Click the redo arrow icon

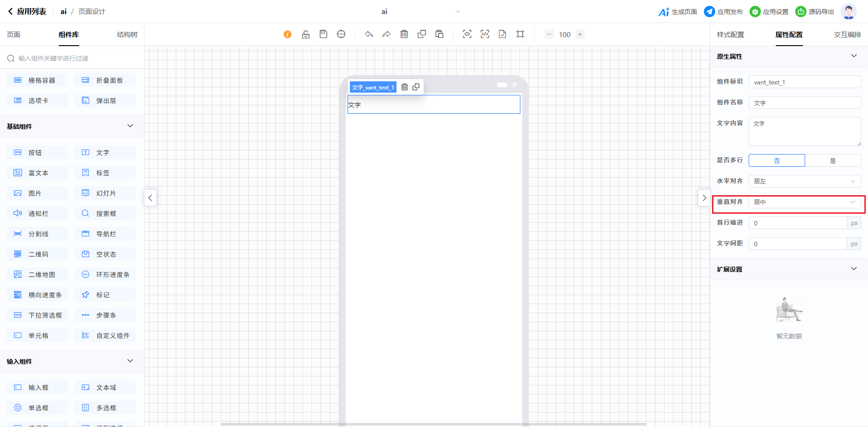(387, 34)
